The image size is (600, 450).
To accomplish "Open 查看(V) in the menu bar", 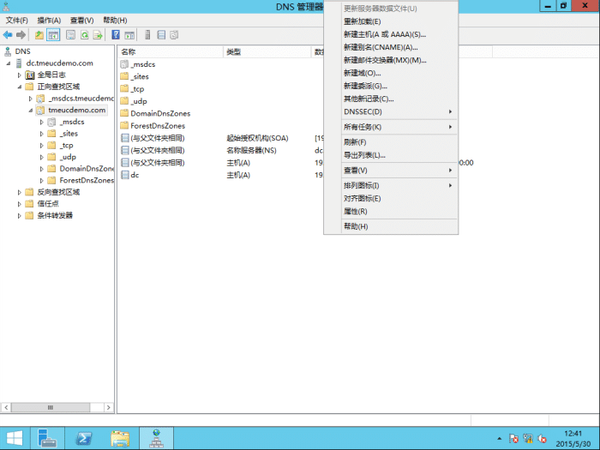I will pyautogui.click(x=82, y=20).
